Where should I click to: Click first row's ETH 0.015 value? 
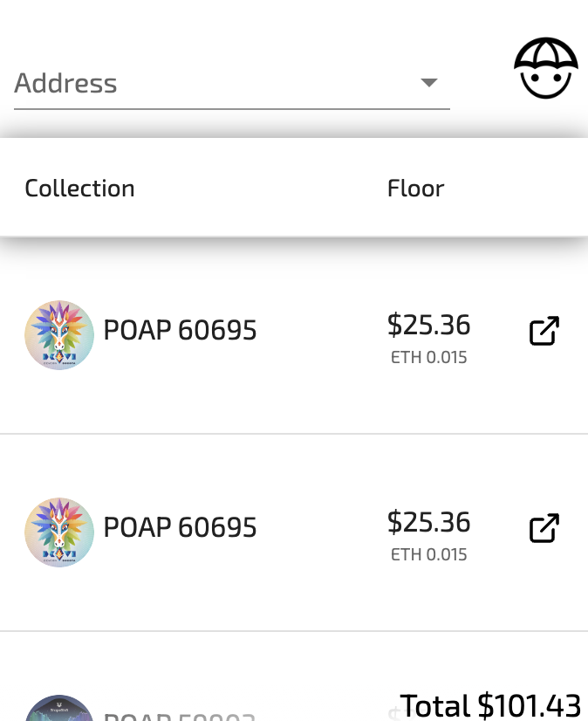click(x=428, y=358)
